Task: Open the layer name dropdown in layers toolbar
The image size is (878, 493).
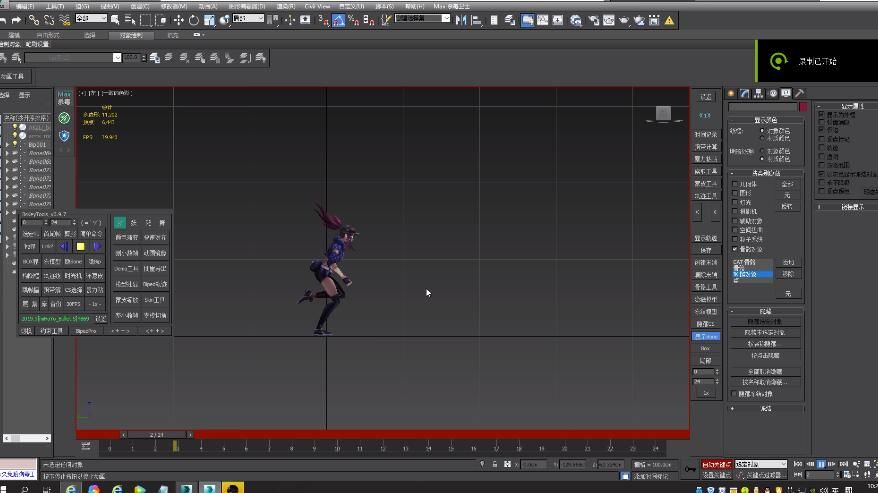Action: tap(73, 58)
